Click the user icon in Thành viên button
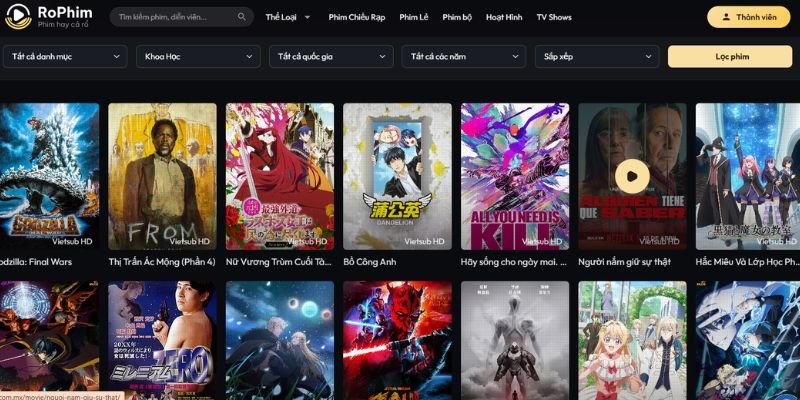800x400 pixels. (x=726, y=17)
